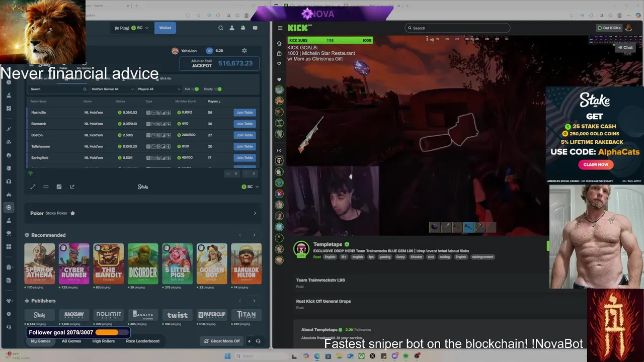Open 5 Little Pigs game thumbnail
This screenshot has height=362, width=644.
pyautogui.click(x=177, y=264)
